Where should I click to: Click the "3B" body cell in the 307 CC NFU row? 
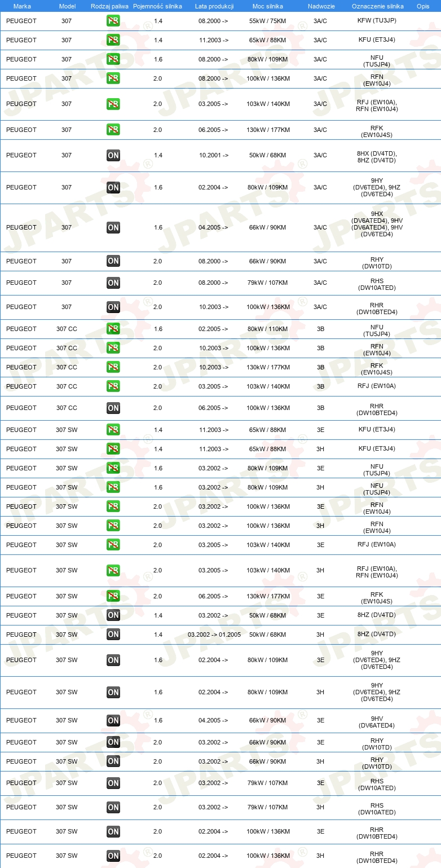click(x=320, y=329)
